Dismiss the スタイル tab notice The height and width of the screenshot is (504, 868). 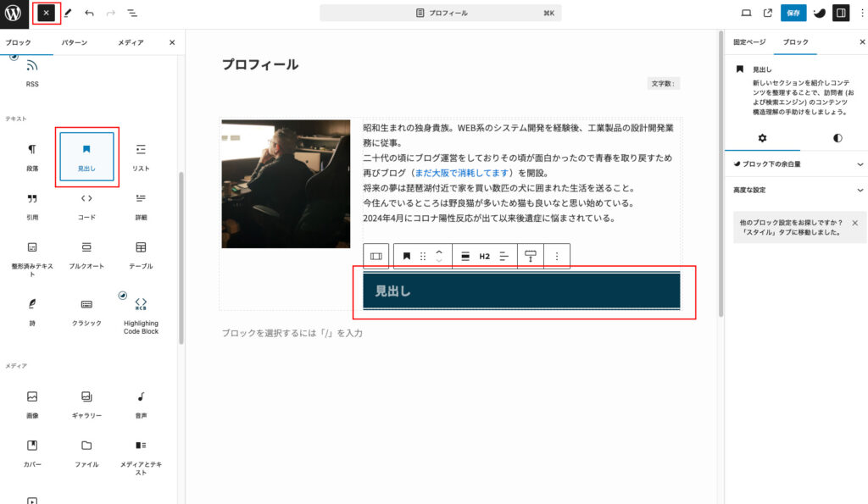click(x=855, y=223)
